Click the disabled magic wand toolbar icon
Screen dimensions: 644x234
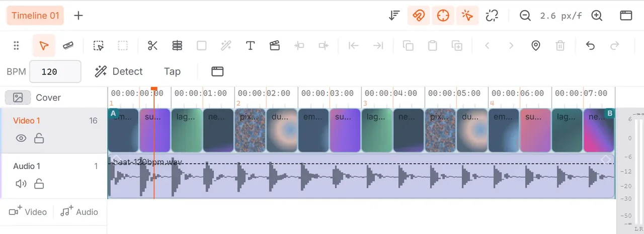click(226, 46)
